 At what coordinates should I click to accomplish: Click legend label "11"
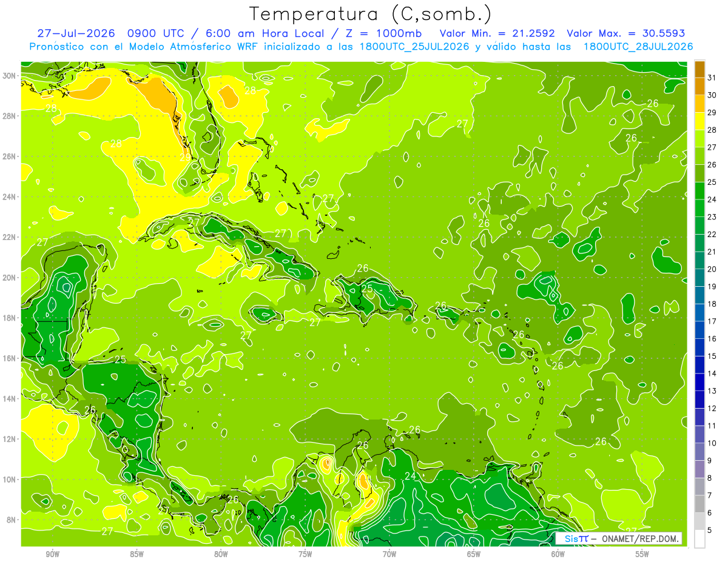click(x=712, y=426)
